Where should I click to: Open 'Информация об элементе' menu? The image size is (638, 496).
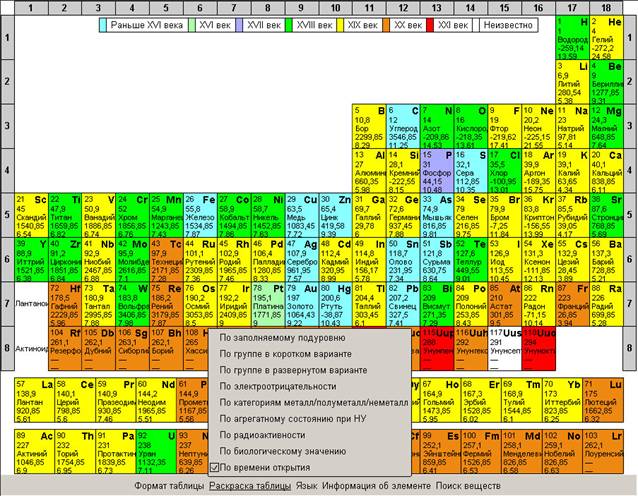click(376, 486)
